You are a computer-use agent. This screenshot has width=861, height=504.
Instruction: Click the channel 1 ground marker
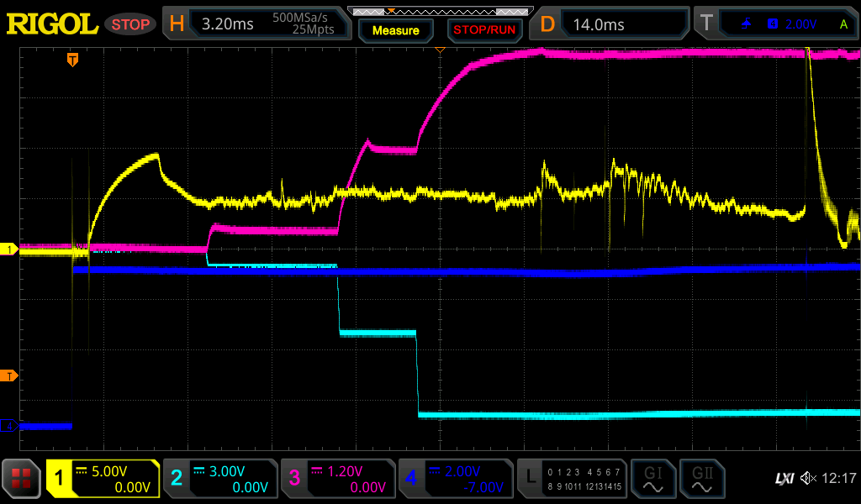10,249
